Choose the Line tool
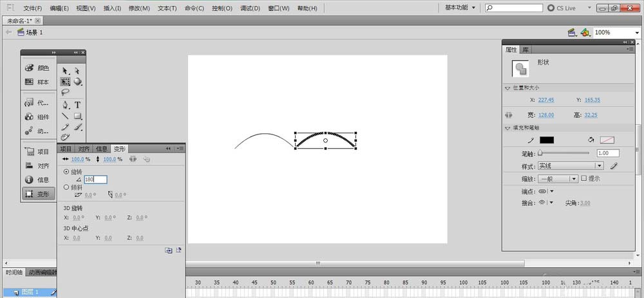 coord(66,116)
